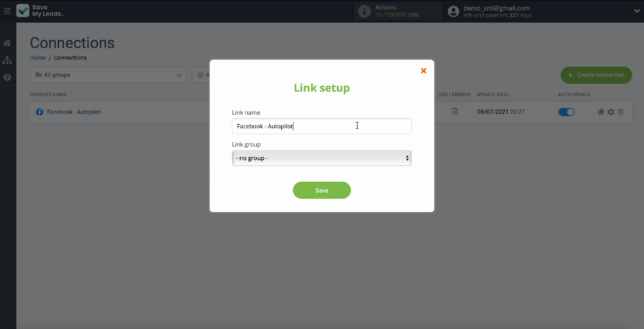
Task: Save the link setup
Action: coord(322,190)
